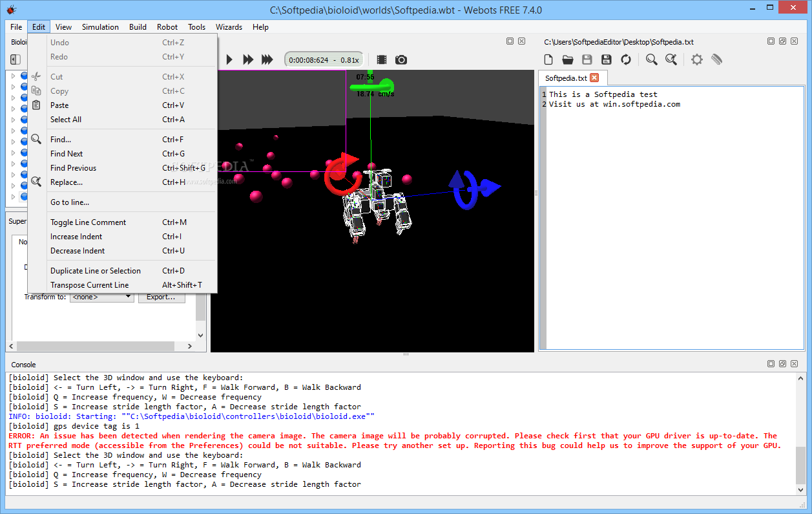Open the Robot menu
The height and width of the screenshot is (514, 812).
point(167,27)
